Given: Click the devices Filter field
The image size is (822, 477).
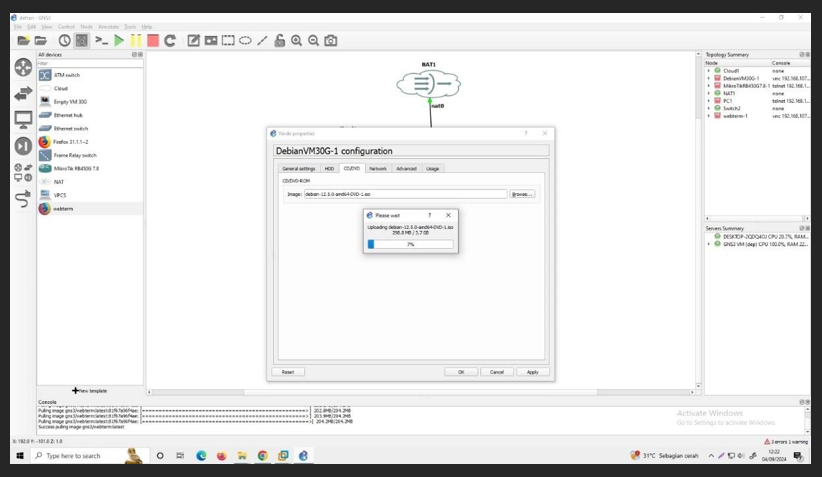Looking at the screenshot, I should [x=90, y=63].
